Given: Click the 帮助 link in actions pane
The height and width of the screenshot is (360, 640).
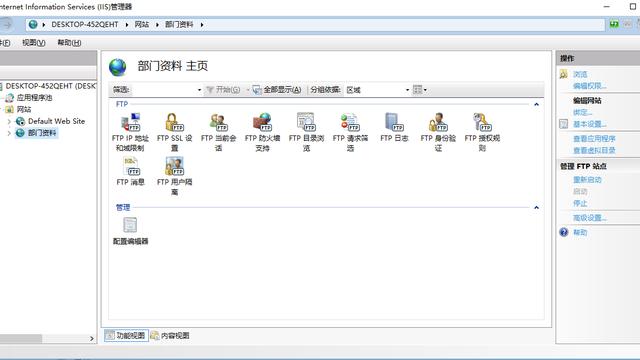Looking at the screenshot, I should pos(580,232).
